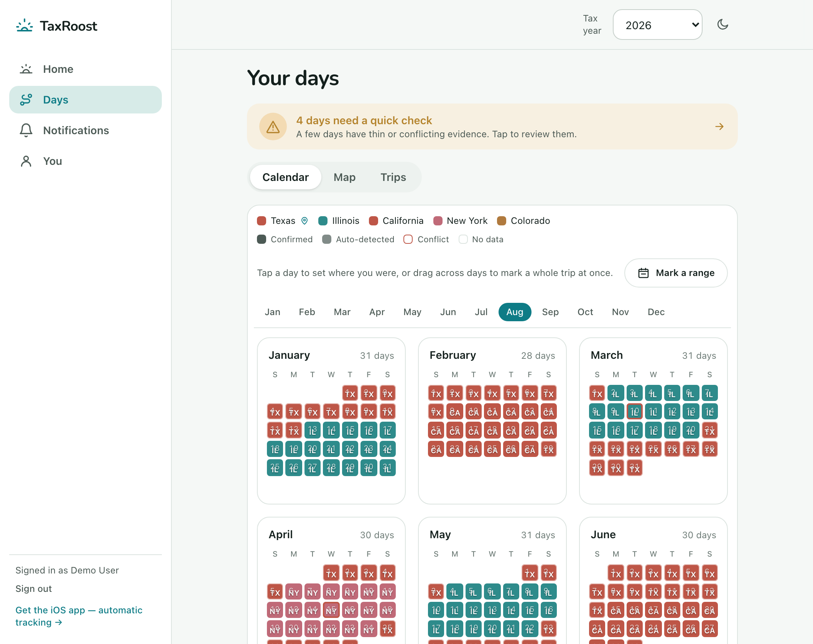Jump to Mar in month selector
This screenshot has width=813, height=644.
[x=342, y=312]
